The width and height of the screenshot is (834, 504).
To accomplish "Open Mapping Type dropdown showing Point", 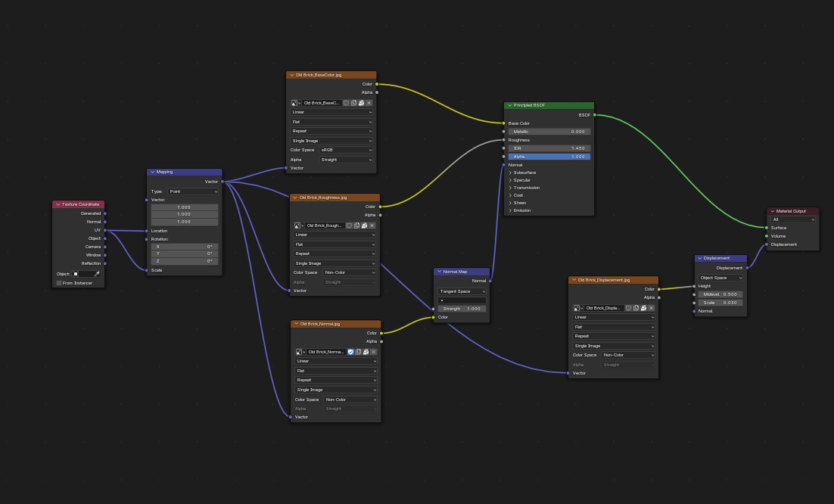I will click(x=193, y=192).
